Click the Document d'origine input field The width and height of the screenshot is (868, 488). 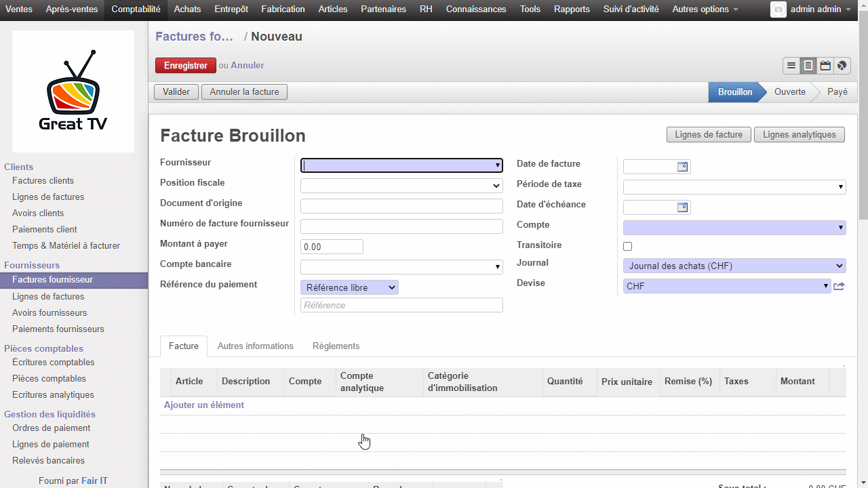click(401, 206)
